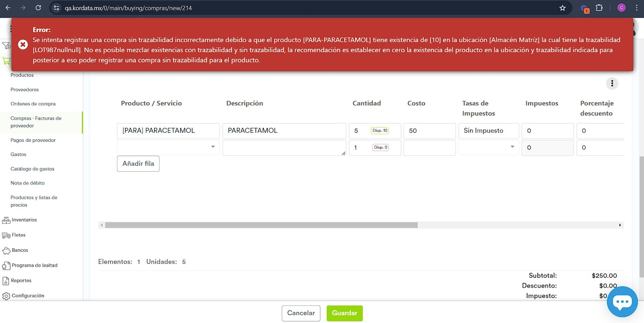Open the Configuración gear icon
Image resolution: width=644 pixels, height=323 pixels.
(6, 296)
